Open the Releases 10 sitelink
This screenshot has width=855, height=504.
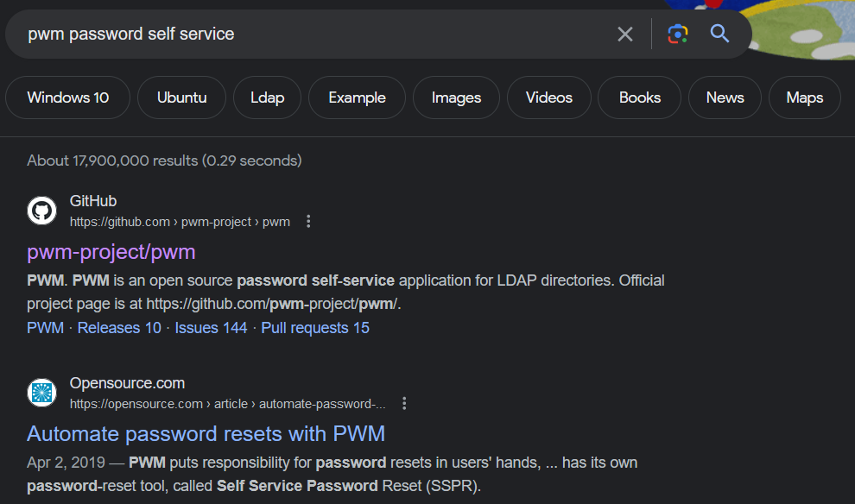119,328
